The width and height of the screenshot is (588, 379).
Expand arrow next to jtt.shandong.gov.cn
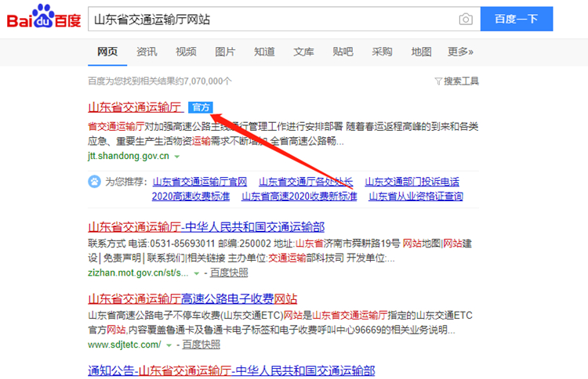177,157
